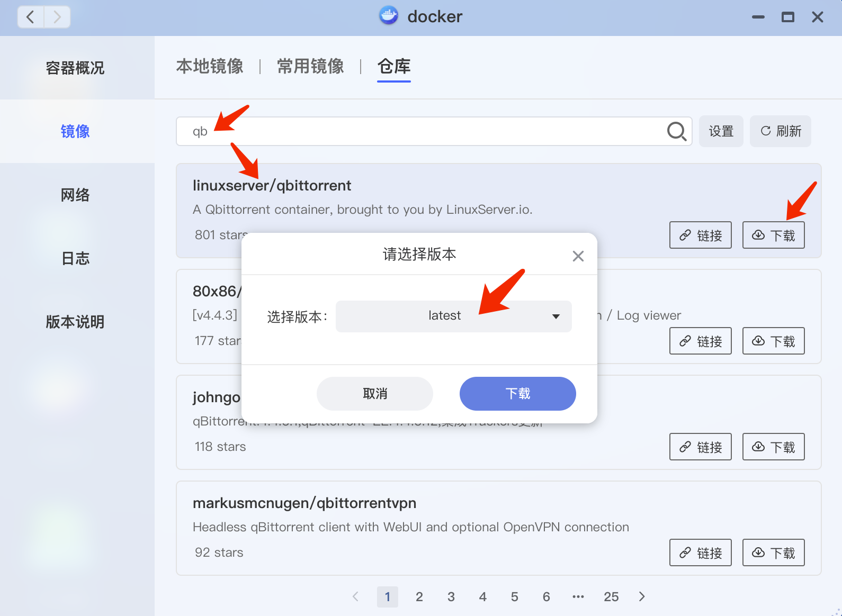The image size is (842, 616).
Task: Click the pagination ellipsis
Action: coord(578,597)
